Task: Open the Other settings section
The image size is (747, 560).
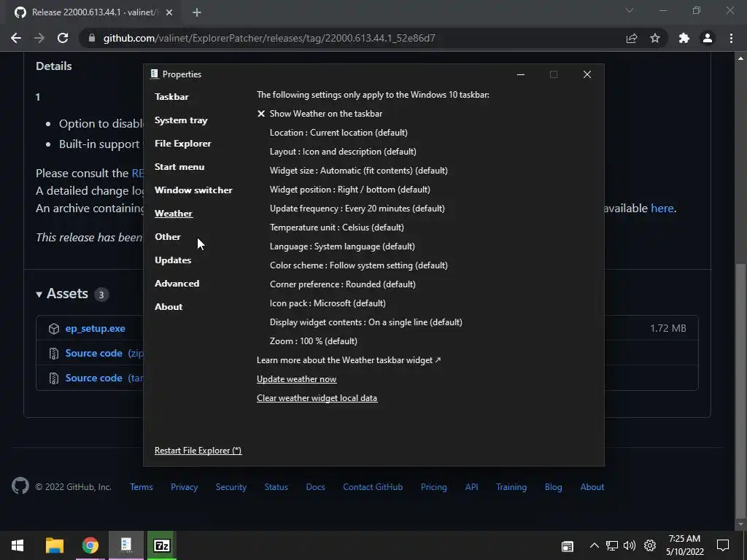Action: 167,237
